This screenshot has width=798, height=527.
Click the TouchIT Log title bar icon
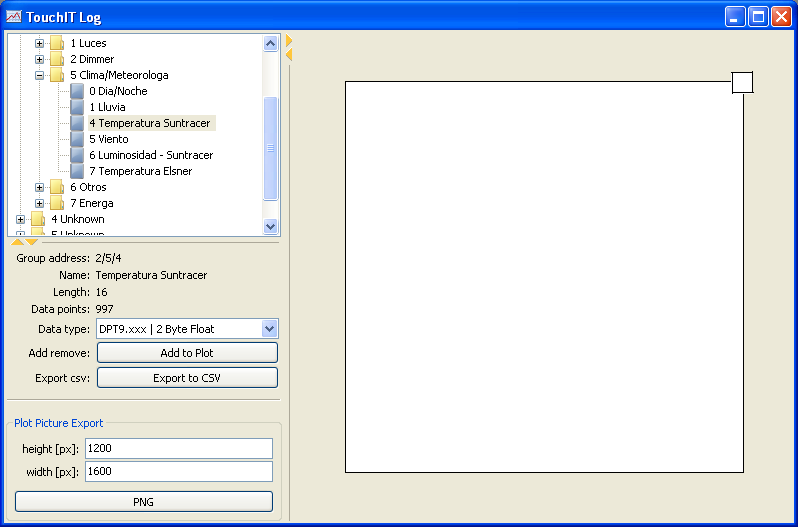13,17
